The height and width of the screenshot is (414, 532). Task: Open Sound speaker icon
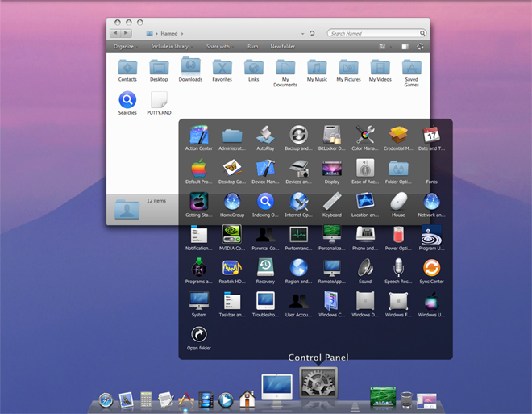[x=365, y=267]
